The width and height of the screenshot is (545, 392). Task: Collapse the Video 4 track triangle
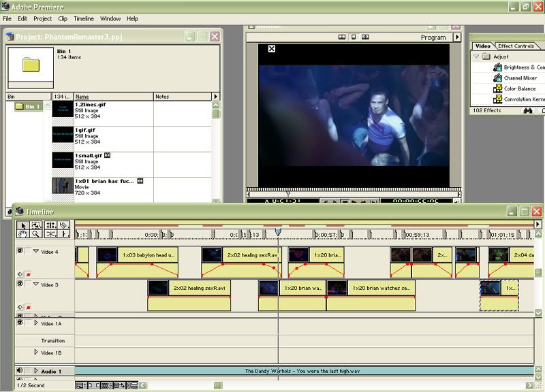pyautogui.click(x=36, y=251)
